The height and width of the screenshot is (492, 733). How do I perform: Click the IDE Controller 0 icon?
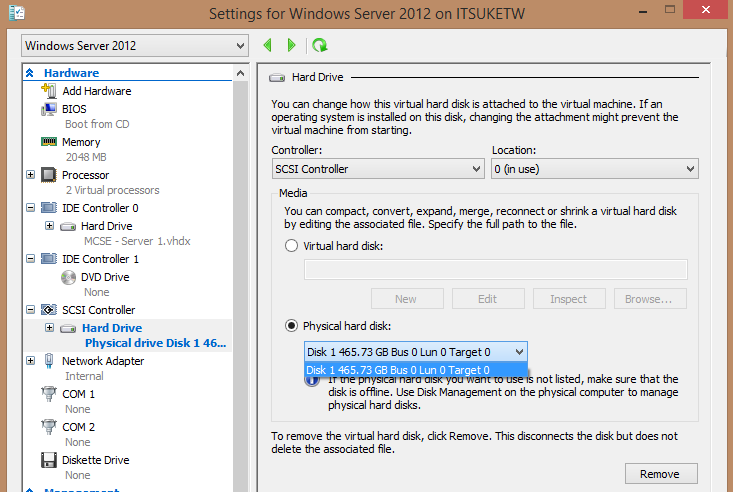pyautogui.click(x=49, y=208)
